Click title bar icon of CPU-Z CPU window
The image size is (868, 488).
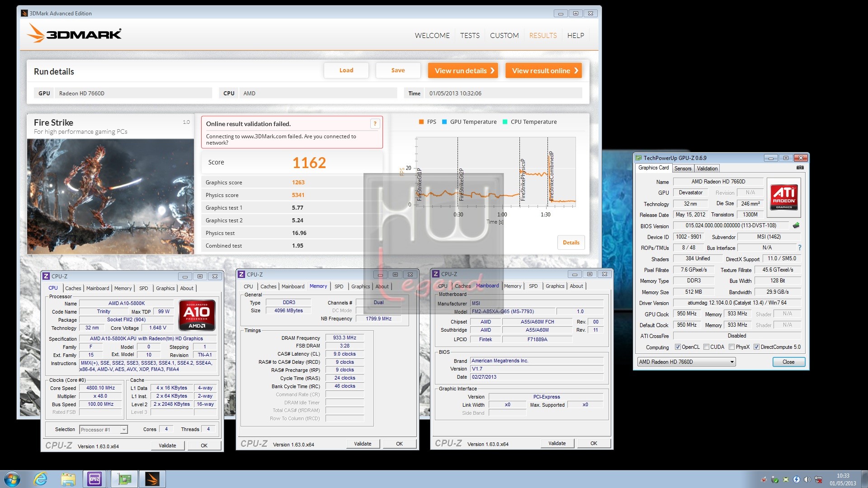tap(46, 276)
